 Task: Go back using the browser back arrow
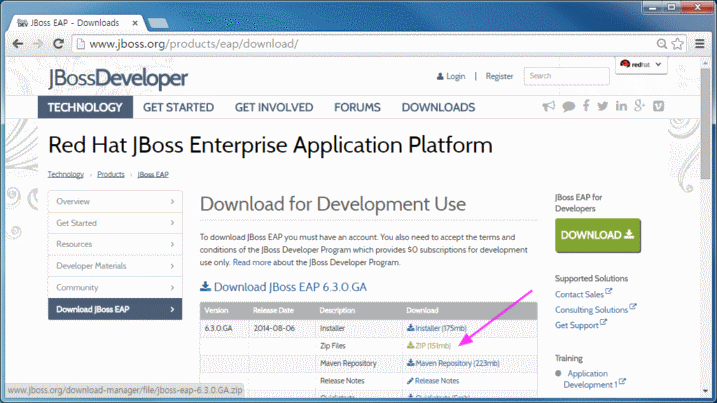click(x=18, y=44)
